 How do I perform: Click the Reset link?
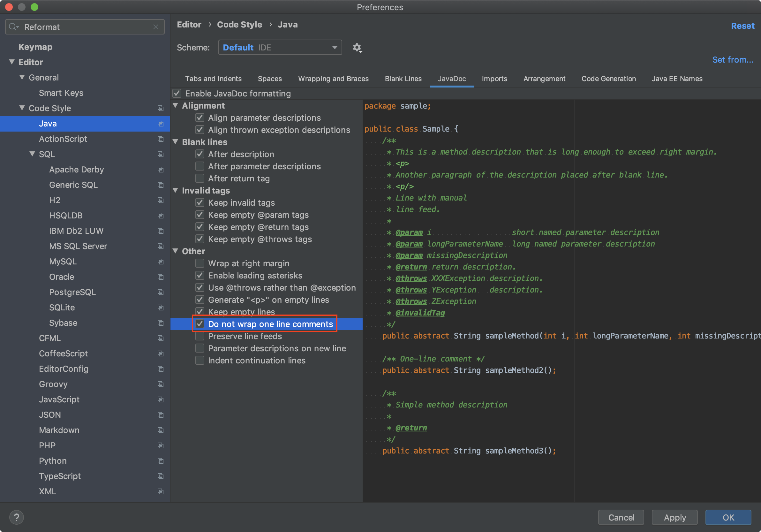point(742,26)
